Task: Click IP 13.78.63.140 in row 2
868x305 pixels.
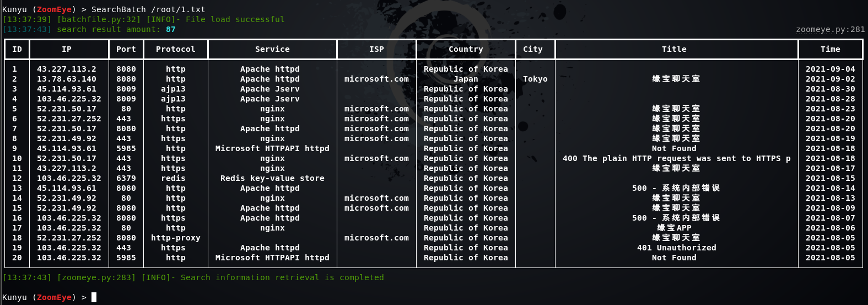Action: pos(67,79)
